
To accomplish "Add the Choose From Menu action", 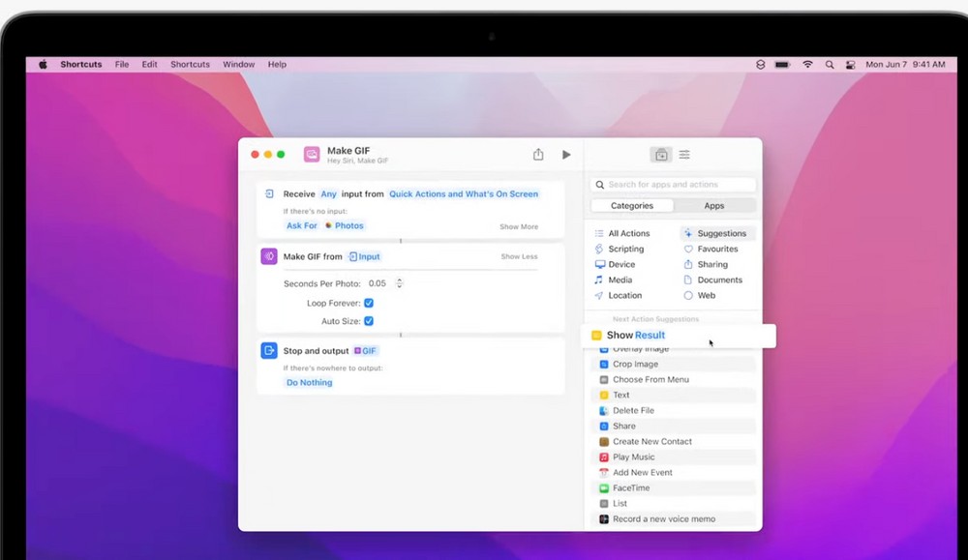I will [x=673, y=379].
